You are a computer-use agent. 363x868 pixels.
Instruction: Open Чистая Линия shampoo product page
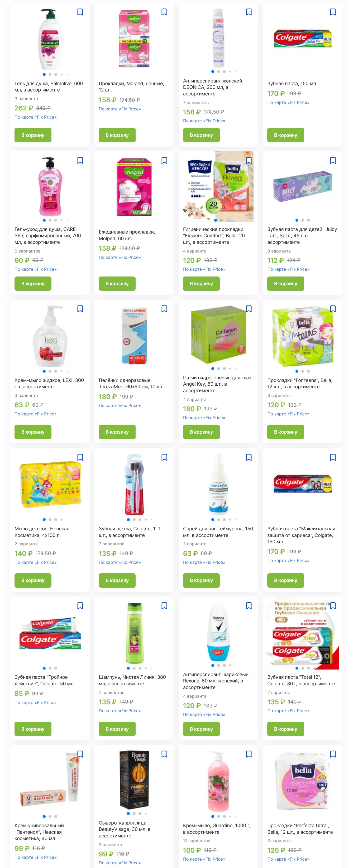132,680
